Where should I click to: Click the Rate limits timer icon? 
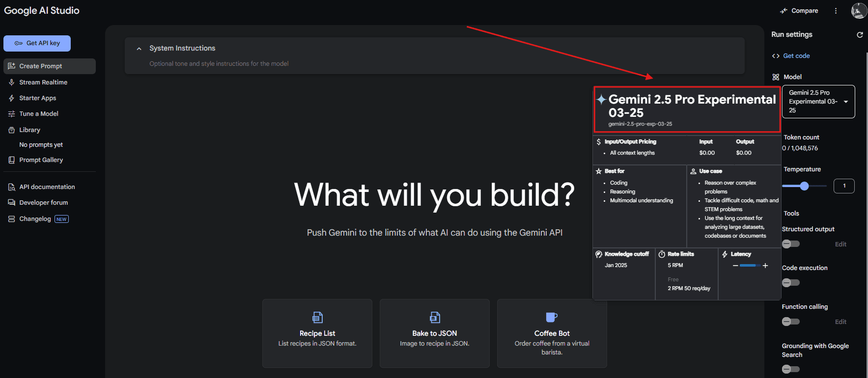[x=662, y=254]
